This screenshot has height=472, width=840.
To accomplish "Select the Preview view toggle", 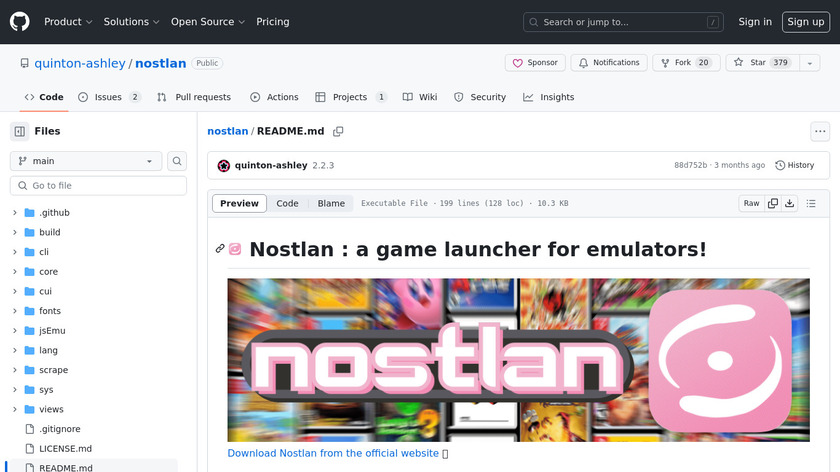I will click(x=239, y=204).
